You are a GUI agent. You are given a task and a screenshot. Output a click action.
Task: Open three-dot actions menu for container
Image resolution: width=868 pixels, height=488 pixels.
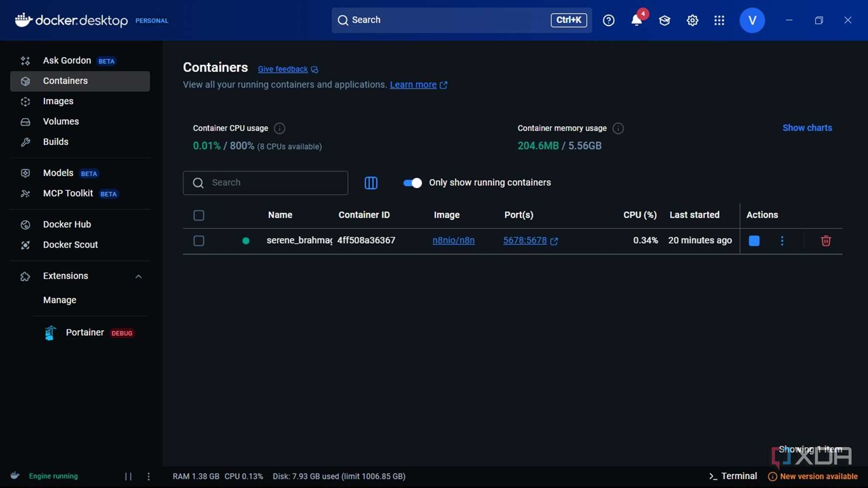pos(782,241)
